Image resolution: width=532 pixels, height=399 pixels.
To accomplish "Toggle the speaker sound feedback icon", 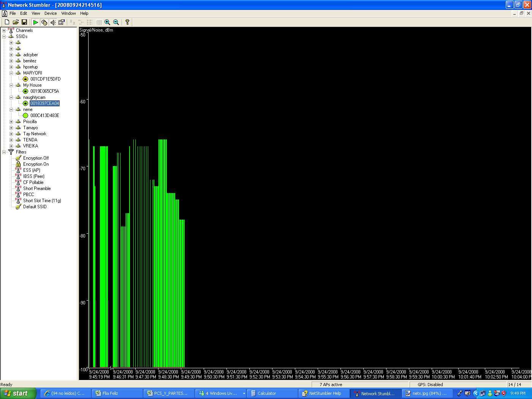I will pyautogui.click(x=53, y=22).
